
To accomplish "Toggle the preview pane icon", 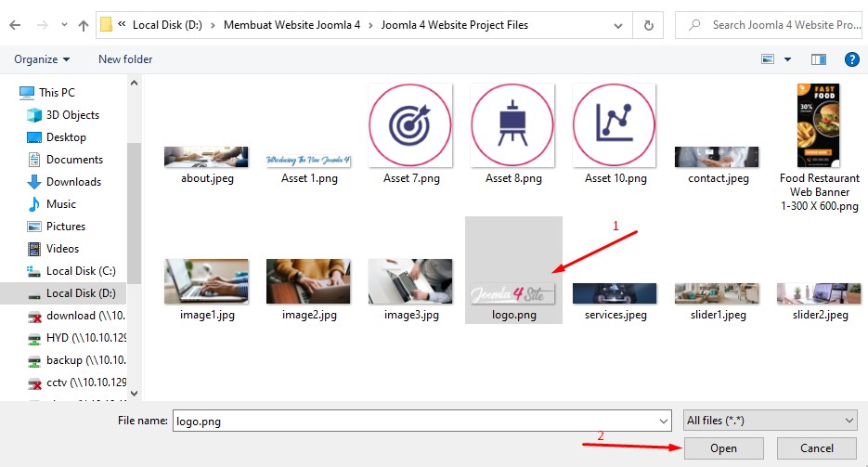I will tap(818, 59).
